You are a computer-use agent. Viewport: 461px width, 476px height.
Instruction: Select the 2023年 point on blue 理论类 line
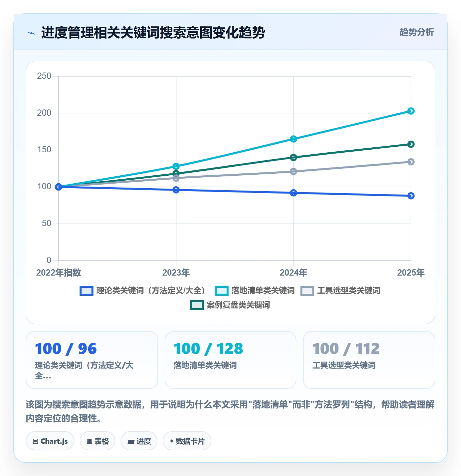tap(176, 190)
